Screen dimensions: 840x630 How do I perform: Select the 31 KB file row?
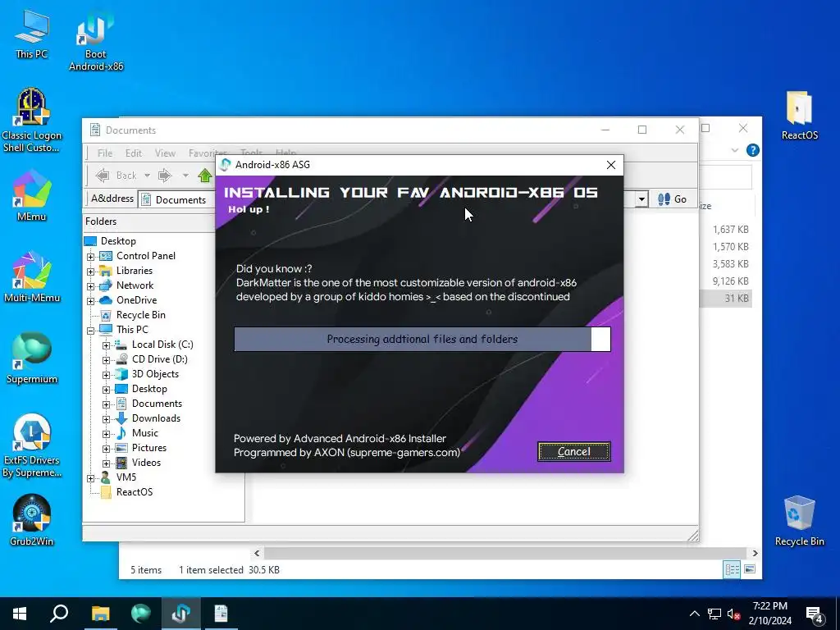tap(726, 299)
